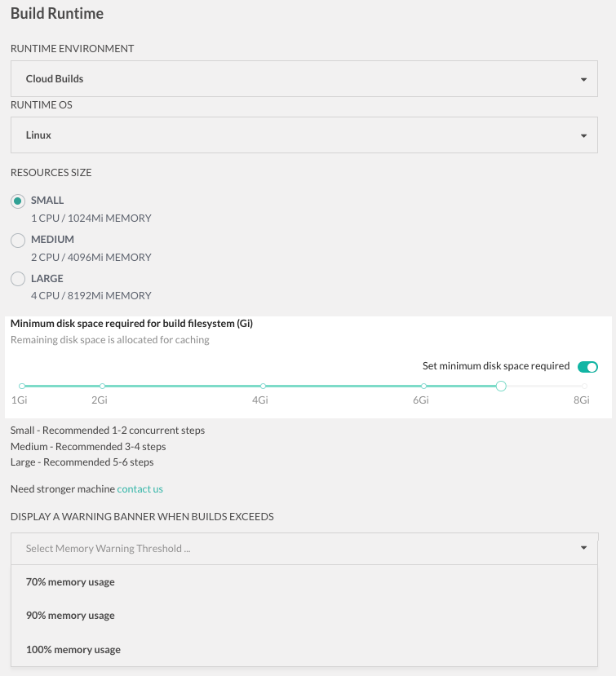Screen dimensions: 616x676
Task: Set disk slider to the 1Gi mark
Action: [x=22, y=387]
